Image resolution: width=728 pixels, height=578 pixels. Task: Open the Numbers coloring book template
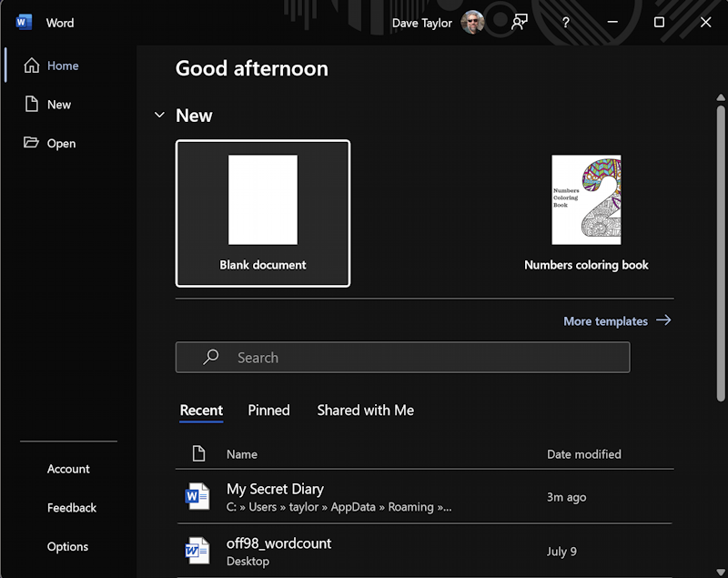coord(586,214)
